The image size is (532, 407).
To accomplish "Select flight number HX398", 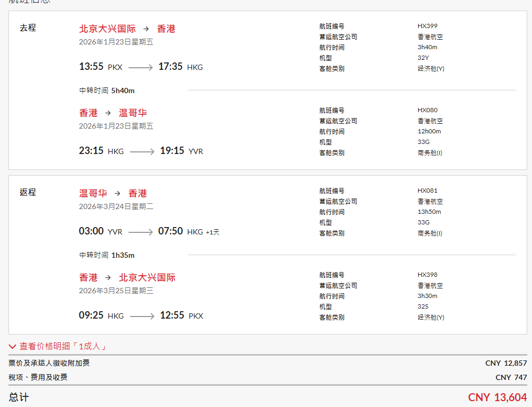I will (x=427, y=275).
